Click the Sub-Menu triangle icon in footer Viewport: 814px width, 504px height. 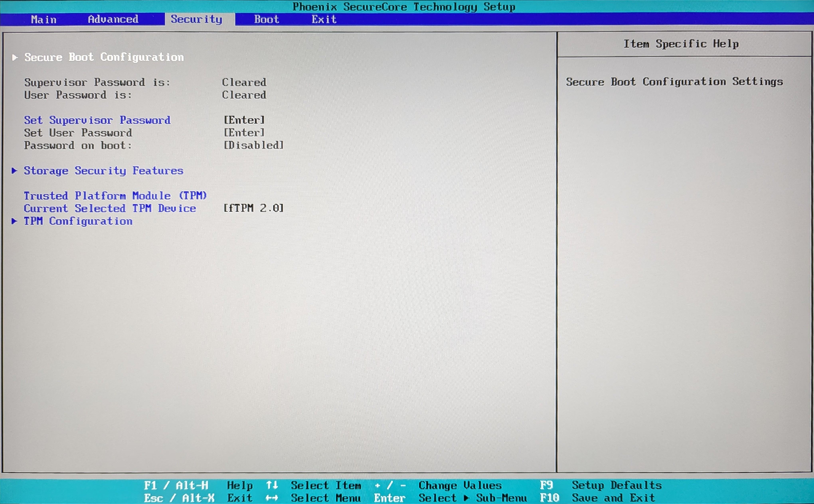(x=466, y=498)
